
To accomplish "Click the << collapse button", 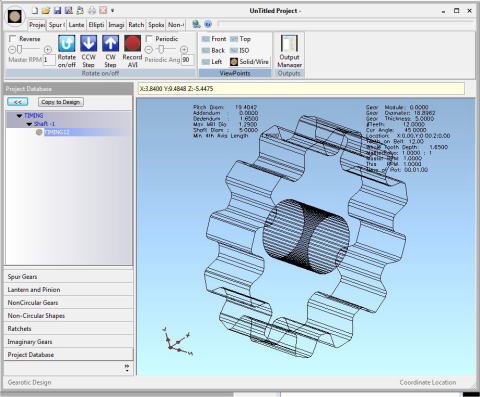I will pos(18,102).
